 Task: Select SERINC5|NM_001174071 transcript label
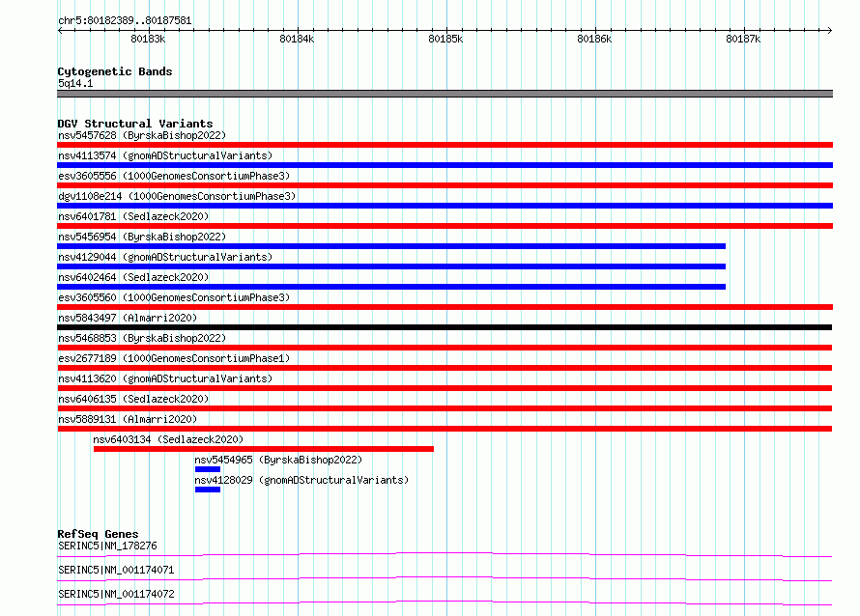point(116,570)
